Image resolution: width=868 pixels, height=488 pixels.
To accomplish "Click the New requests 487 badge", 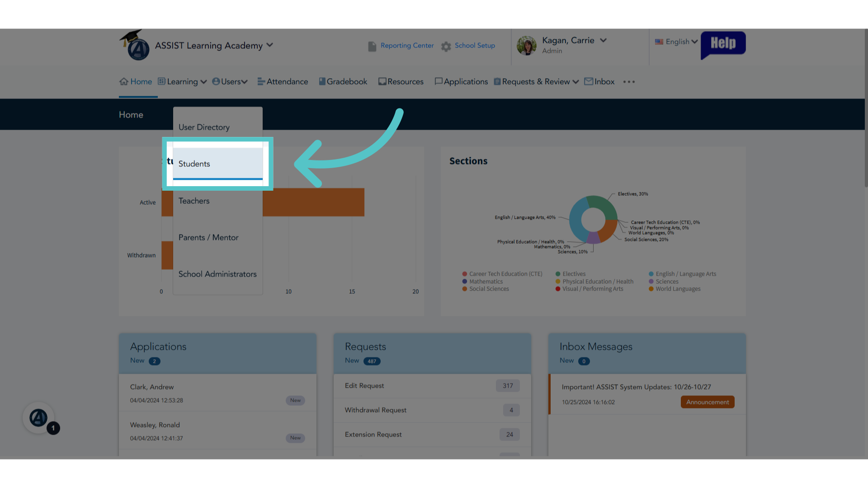I will coord(372,361).
